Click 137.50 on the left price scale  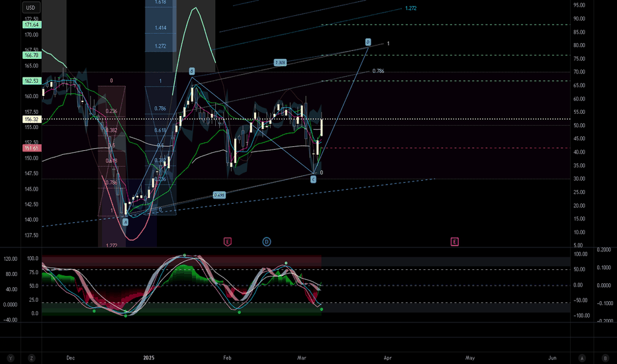point(32,236)
